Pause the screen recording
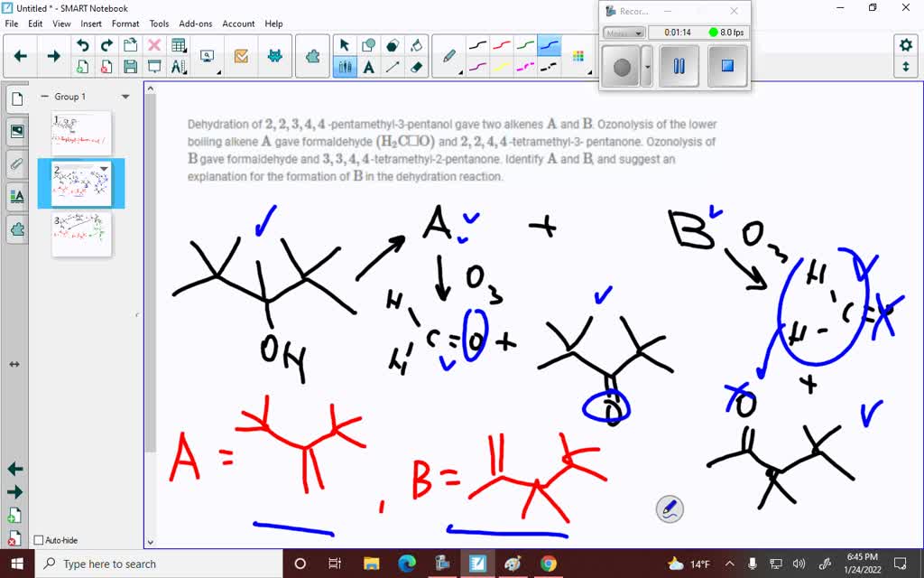The height and width of the screenshot is (578, 924). point(679,66)
